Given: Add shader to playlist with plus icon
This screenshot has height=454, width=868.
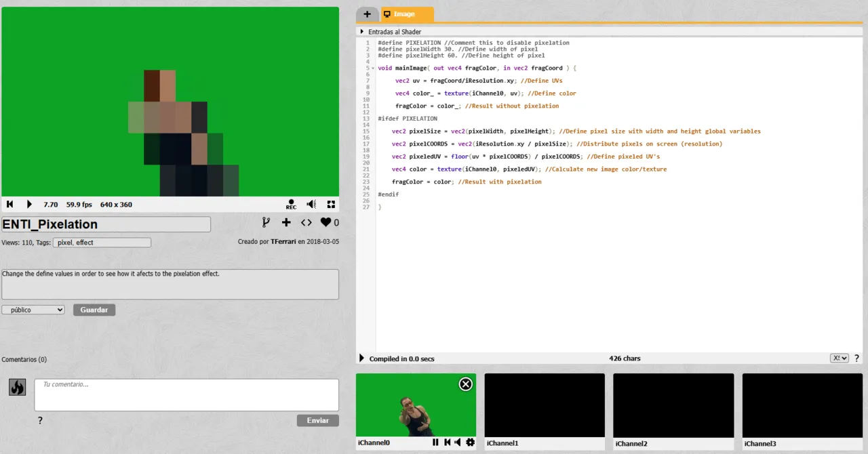Looking at the screenshot, I should (x=286, y=222).
